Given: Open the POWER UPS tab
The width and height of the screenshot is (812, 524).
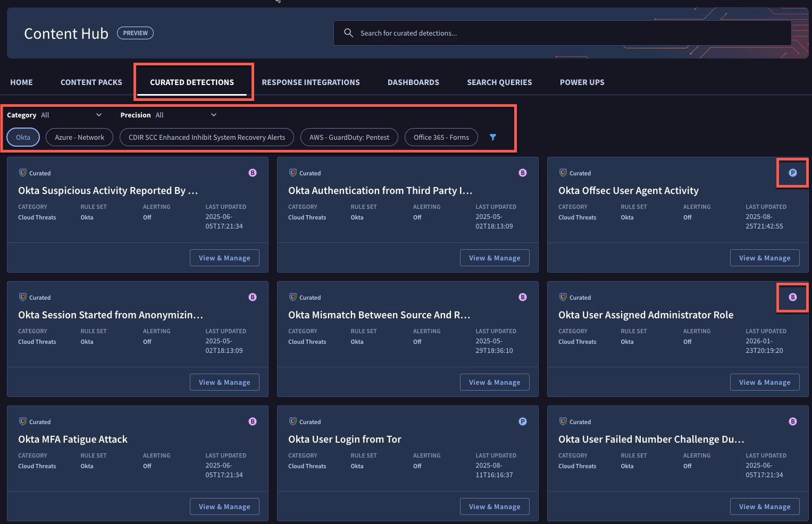Looking at the screenshot, I should [582, 82].
